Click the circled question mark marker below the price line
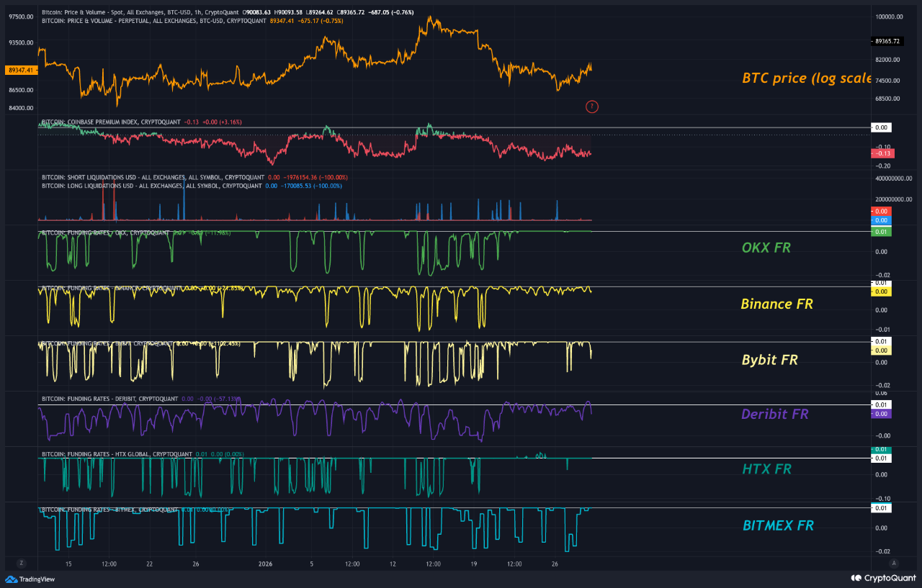This screenshot has width=922, height=588. coord(592,107)
